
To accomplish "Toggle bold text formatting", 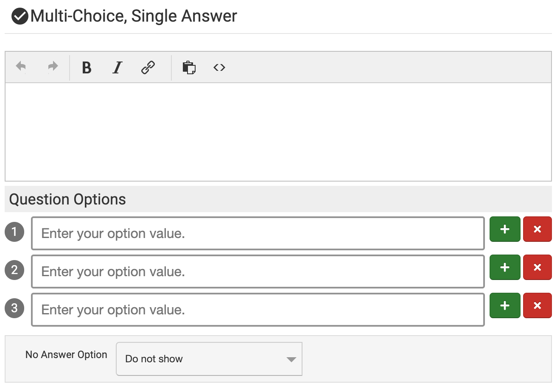I will click(87, 67).
